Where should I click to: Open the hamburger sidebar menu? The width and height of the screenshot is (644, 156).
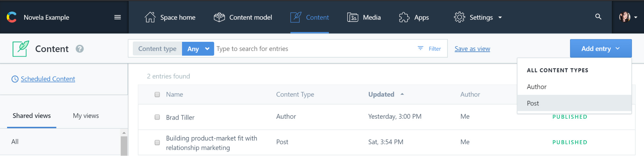118,17
